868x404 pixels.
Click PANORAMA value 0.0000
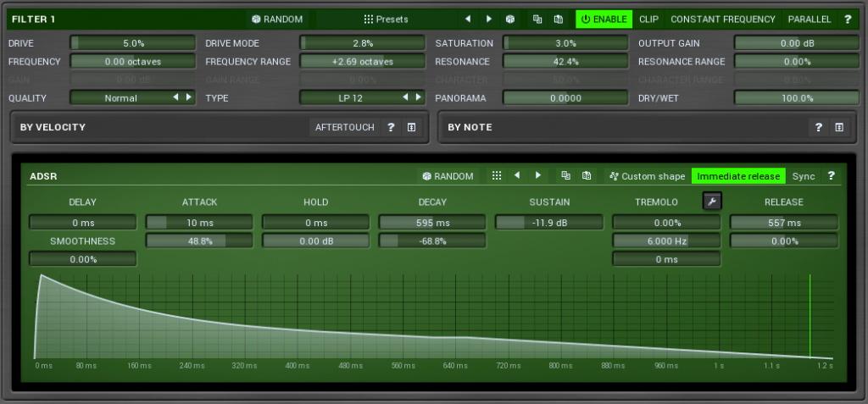click(565, 98)
